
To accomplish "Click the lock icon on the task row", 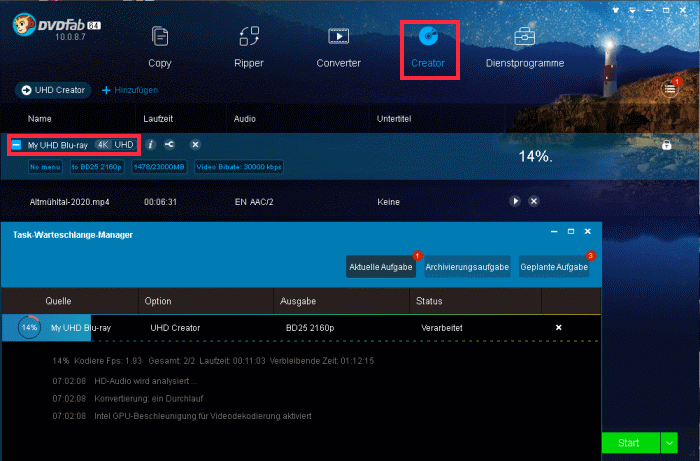I will [667, 145].
